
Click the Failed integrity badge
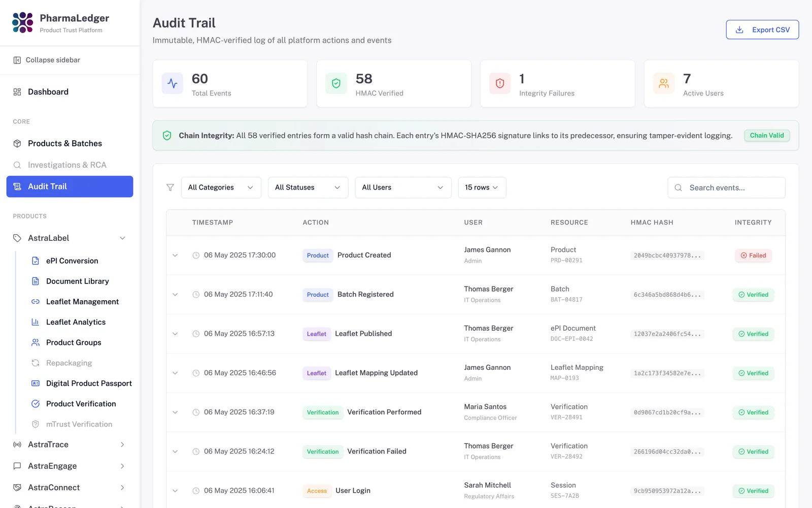click(753, 256)
